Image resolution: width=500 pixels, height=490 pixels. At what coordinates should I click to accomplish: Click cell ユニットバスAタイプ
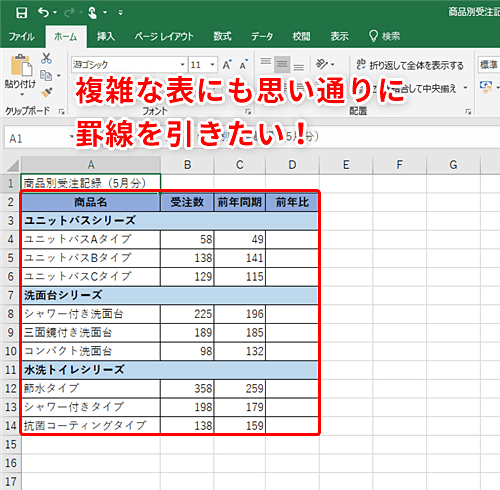[x=91, y=239]
